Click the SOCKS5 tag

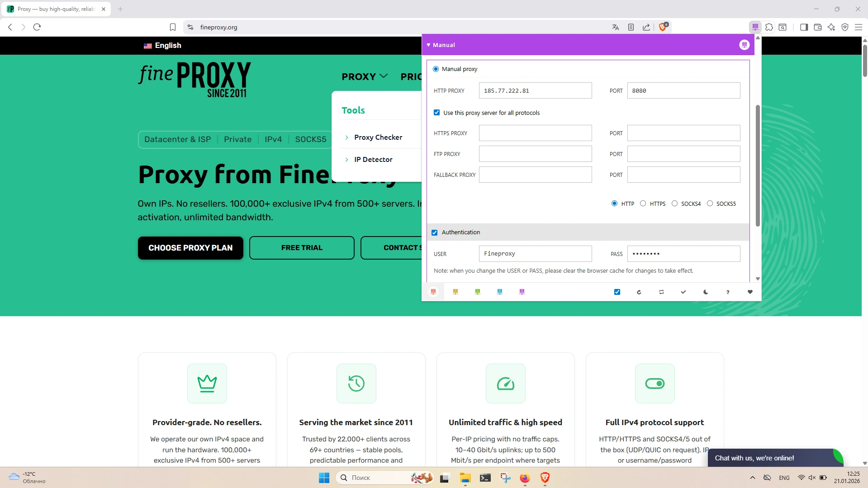coord(311,139)
